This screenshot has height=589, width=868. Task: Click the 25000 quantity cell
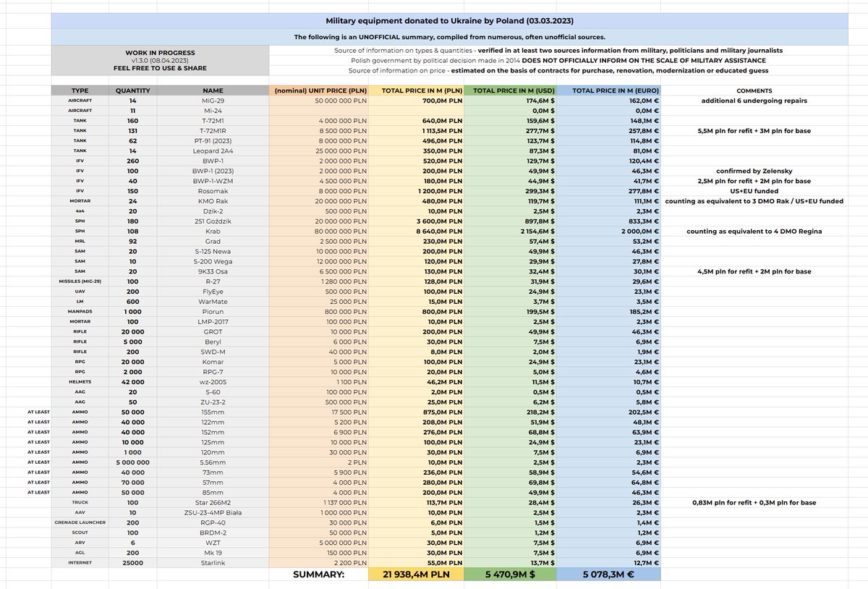pos(133,562)
